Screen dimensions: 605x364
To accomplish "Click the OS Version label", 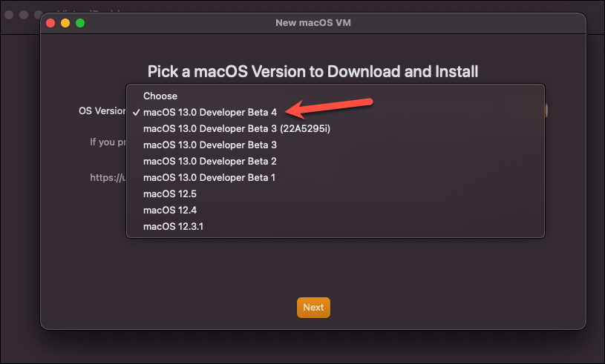I will point(102,111).
